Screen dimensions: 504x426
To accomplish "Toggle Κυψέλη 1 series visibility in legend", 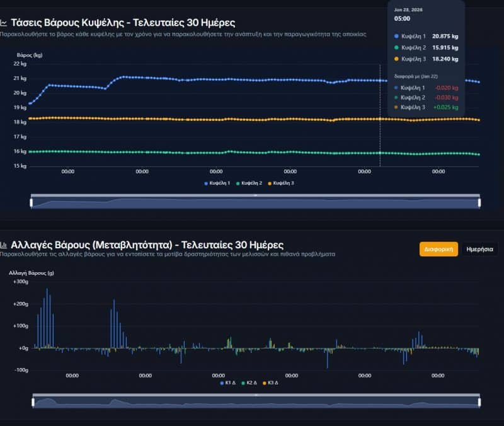I will [220, 183].
